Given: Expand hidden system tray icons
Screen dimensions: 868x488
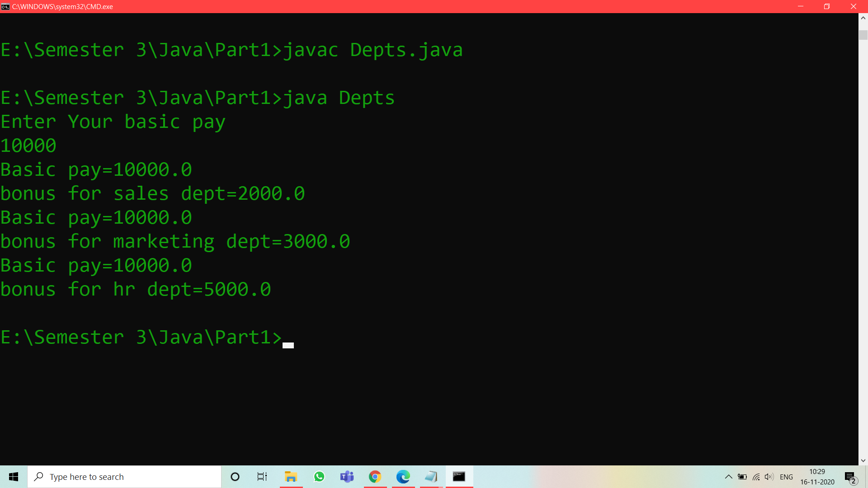Looking at the screenshot, I should pos(728,476).
